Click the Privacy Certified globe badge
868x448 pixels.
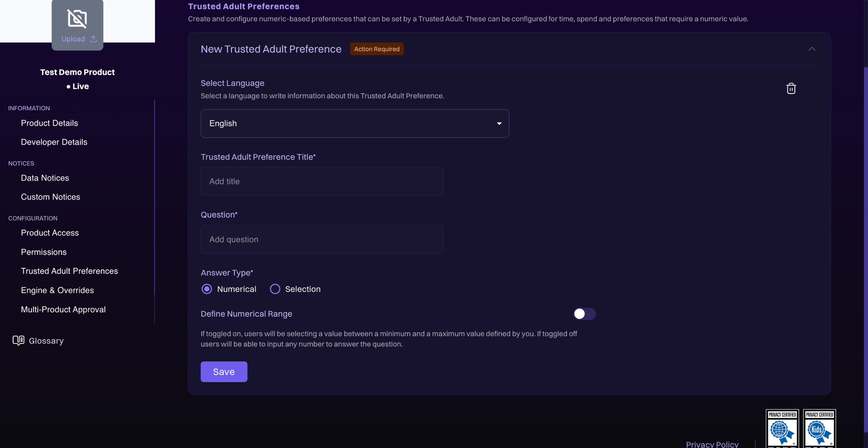click(x=782, y=429)
